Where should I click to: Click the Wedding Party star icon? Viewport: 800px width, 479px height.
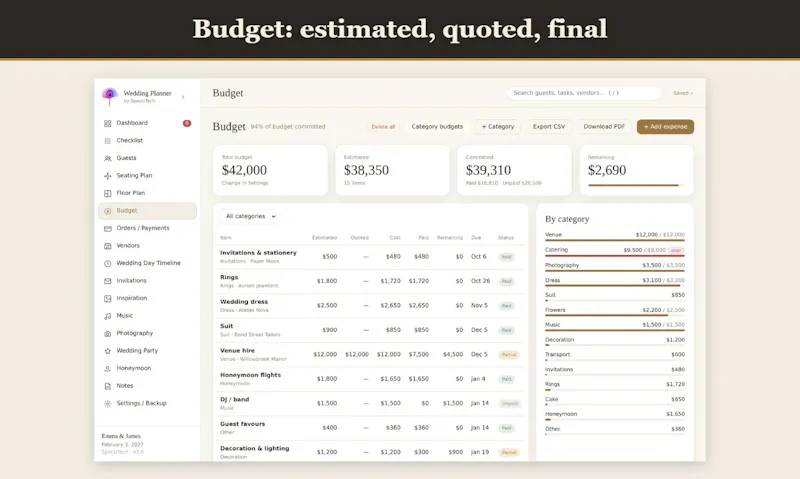tap(108, 351)
